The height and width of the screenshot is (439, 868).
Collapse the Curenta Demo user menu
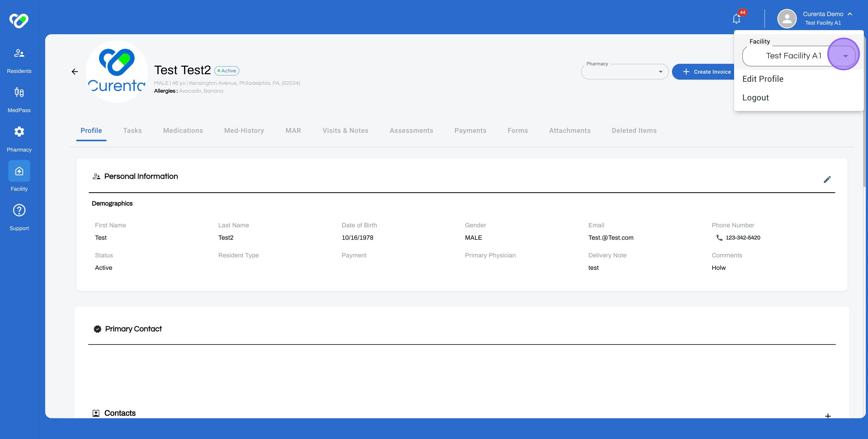tap(850, 14)
